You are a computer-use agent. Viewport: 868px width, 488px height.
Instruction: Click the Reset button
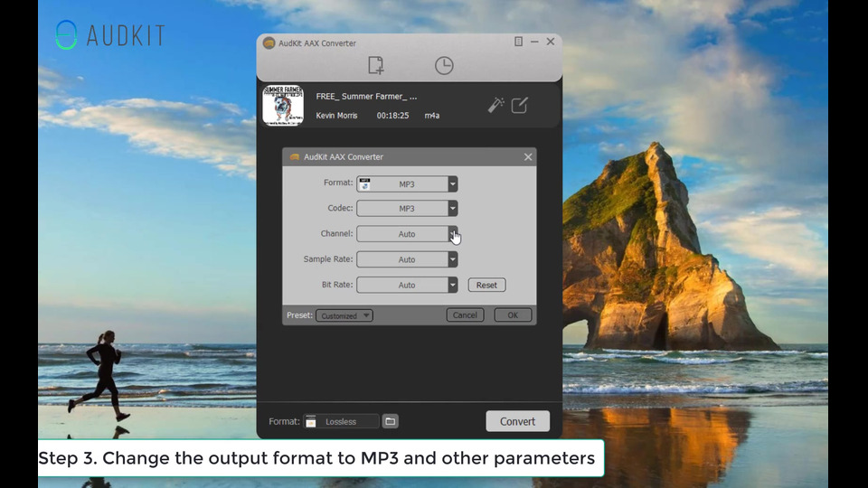486,285
